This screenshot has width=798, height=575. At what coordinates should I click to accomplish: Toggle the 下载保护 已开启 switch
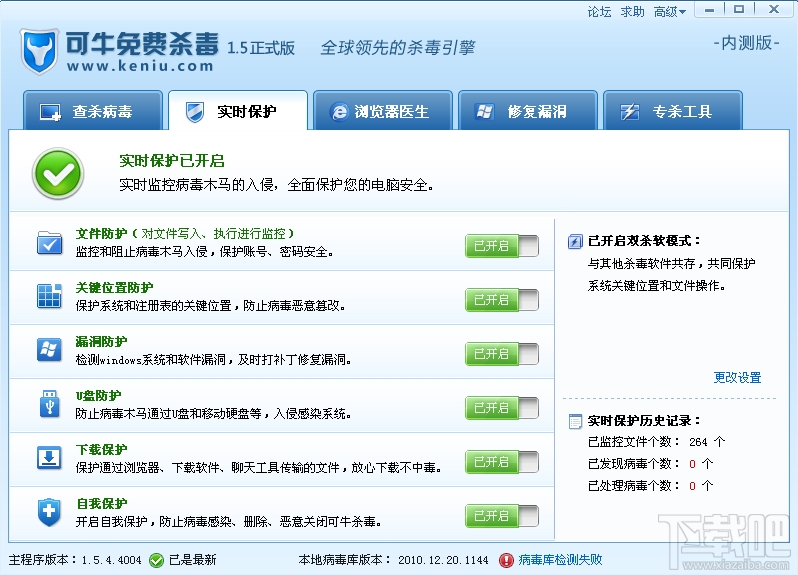tap(502, 462)
